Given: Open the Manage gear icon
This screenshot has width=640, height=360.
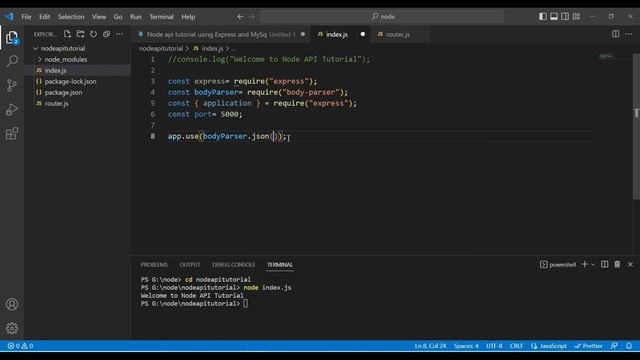Looking at the screenshot, I should pos(12,328).
